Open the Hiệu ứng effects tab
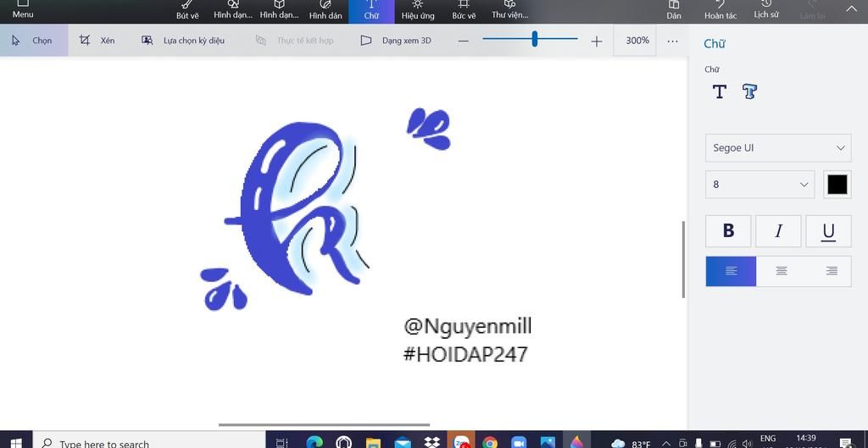The height and width of the screenshot is (448, 868). [418, 11]
